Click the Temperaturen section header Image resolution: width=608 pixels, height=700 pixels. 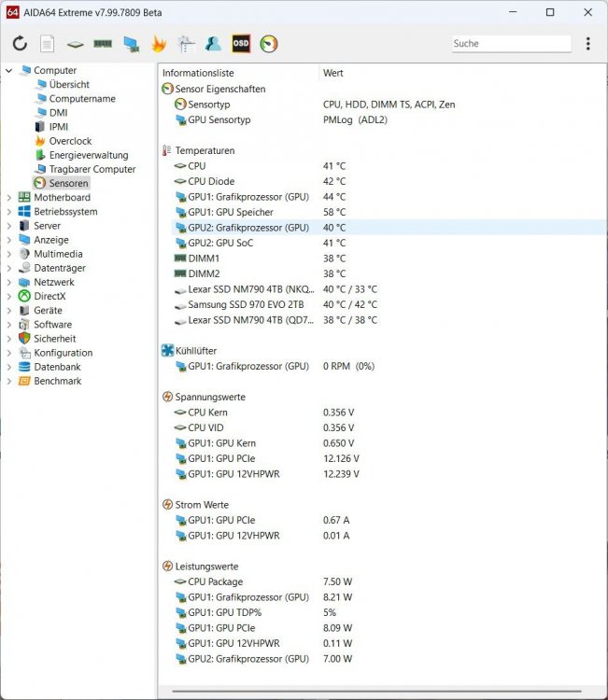[205, 150]
